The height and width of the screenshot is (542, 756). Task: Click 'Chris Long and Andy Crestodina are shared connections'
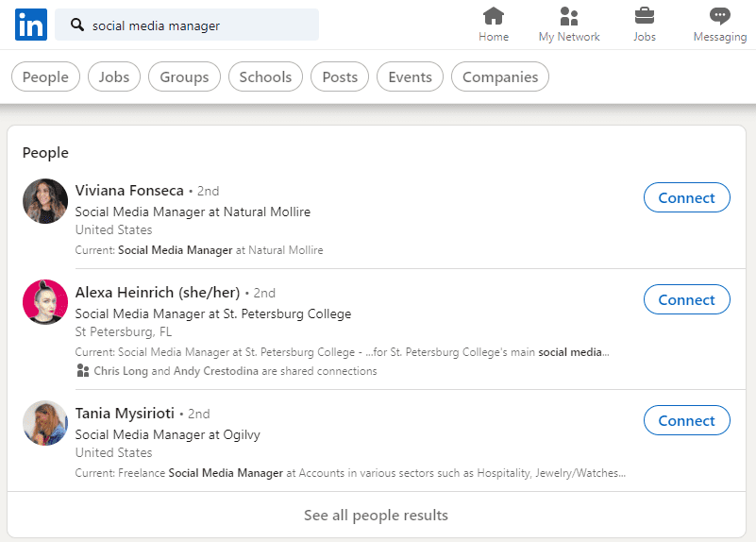235,371
